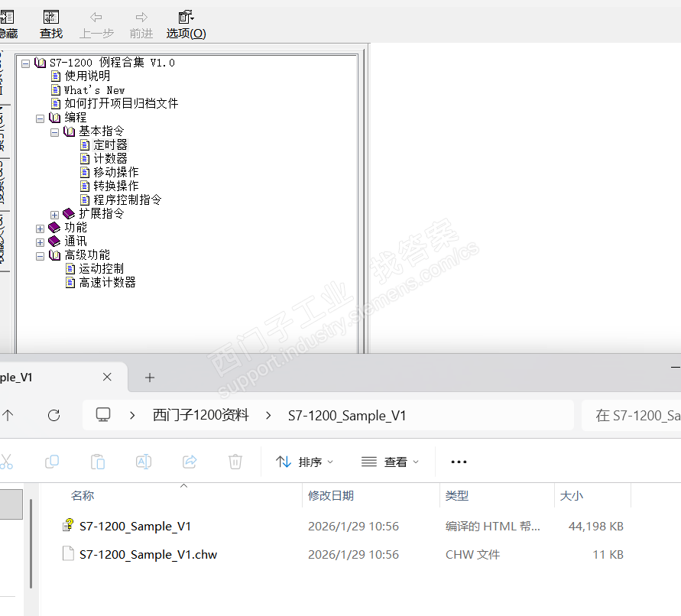
Task: Click the blank file icon of S7-1200_Sample_V1.chw
Action: pyautogui.click(x=68, y=553)
